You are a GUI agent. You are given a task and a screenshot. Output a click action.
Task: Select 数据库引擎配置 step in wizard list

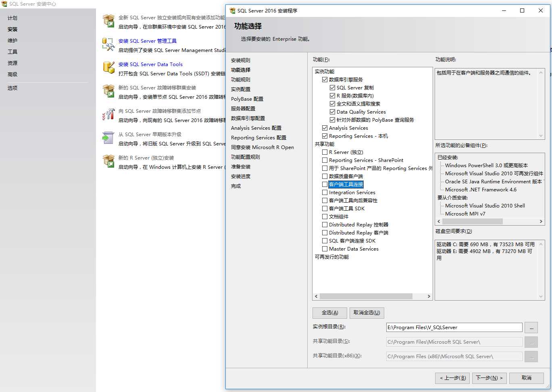pos(248,118)
